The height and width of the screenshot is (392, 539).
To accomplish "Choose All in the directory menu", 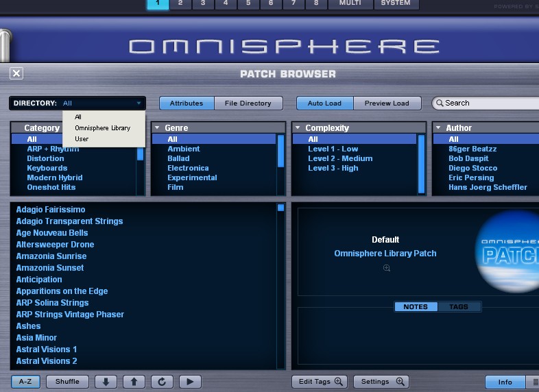I will pyautogui.click(x=78, y=117).
